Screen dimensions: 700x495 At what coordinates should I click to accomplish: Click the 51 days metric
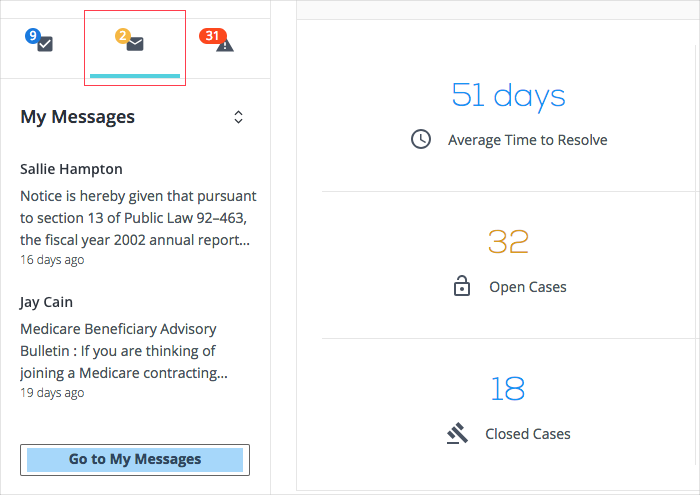point(508,96)
